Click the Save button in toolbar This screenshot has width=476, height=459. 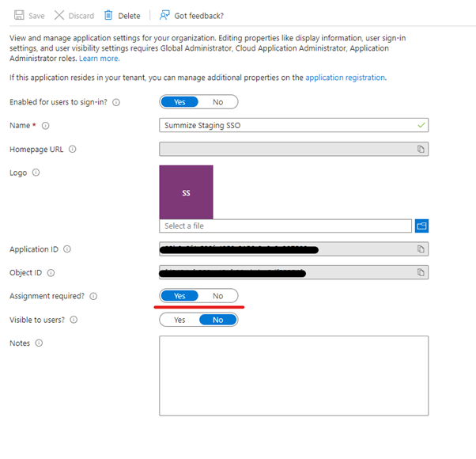click(x=29, y=16)
